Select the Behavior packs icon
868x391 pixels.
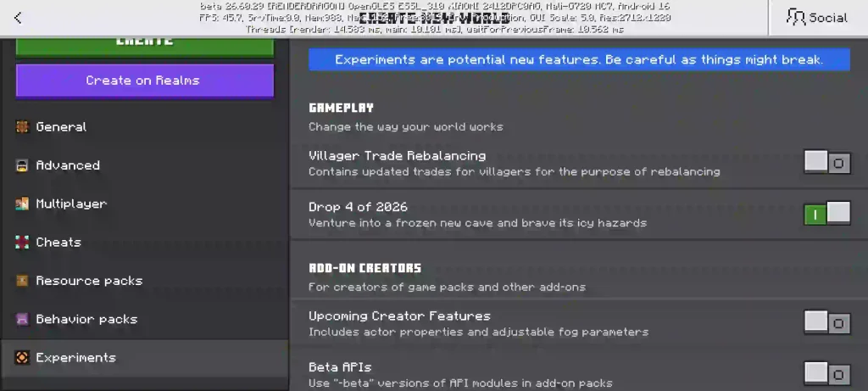(22, 319)
